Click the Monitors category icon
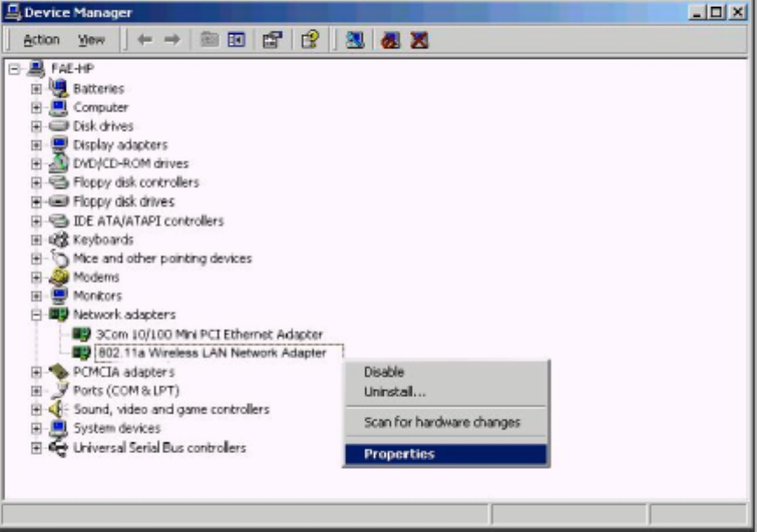The width and height of the screenshot is (757, 532). (59, 295)
